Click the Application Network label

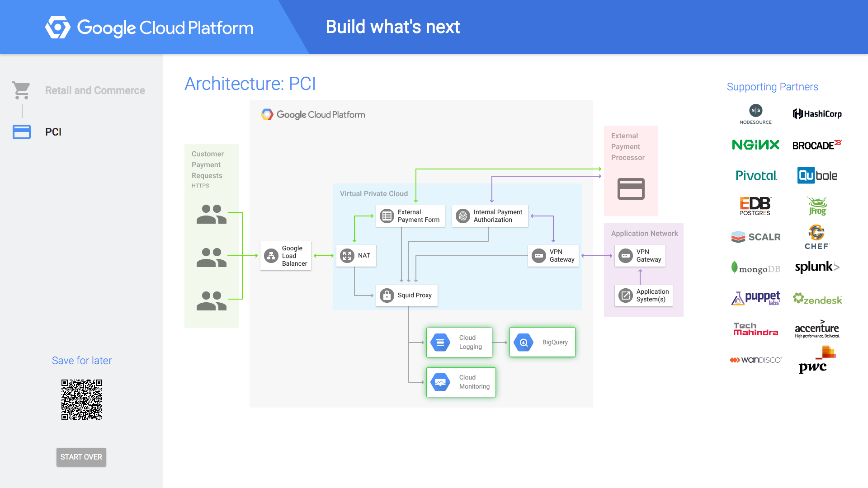(645, 233)
